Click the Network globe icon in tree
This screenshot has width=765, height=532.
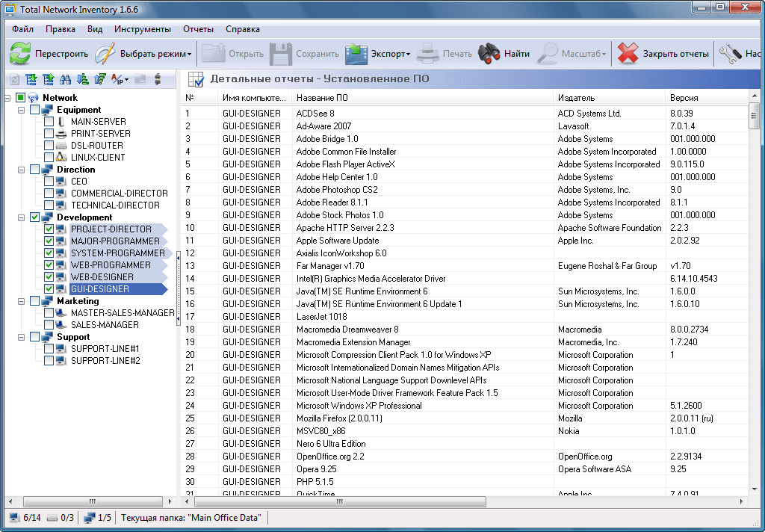click(x=33, y=98)
